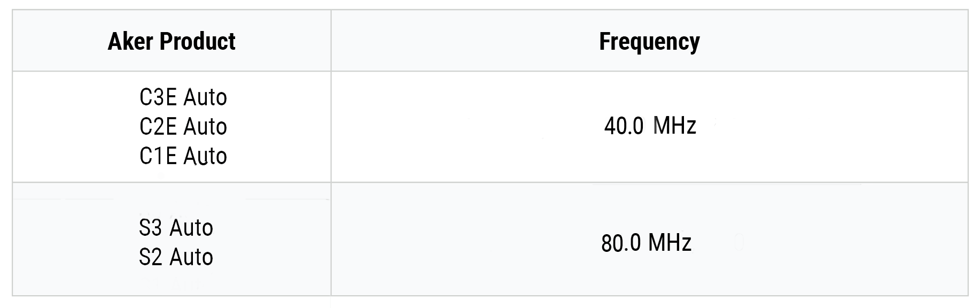Click "Auto" beside C2E
The width and height of the screenshot is (980, 308).
point(205,127)
